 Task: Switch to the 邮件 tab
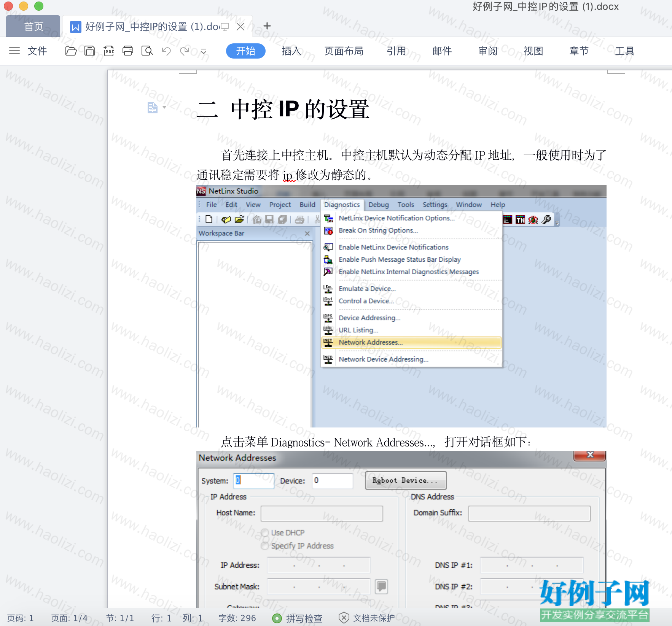click(x=442, y=51)
